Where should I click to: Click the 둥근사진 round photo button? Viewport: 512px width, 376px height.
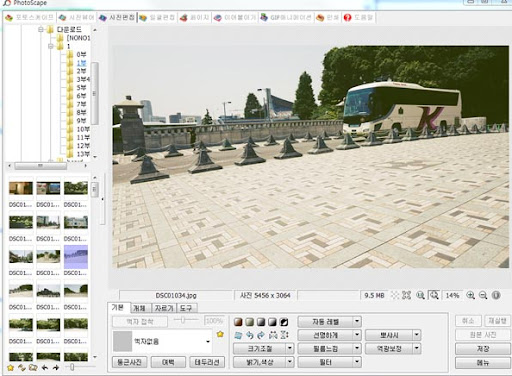click(x=130, y=362)
